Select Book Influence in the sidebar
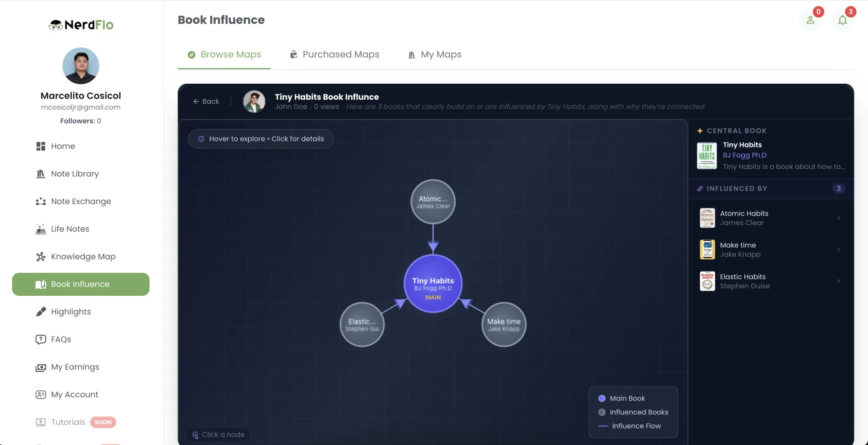This screenshot has height=445, width=868. (x=81, y=284)
